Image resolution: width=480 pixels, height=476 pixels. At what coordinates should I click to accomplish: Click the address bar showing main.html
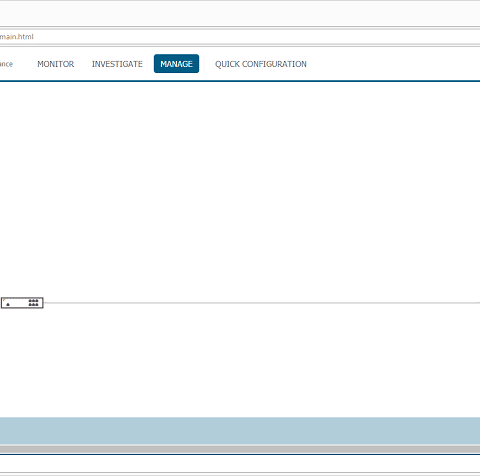point(240,37)
